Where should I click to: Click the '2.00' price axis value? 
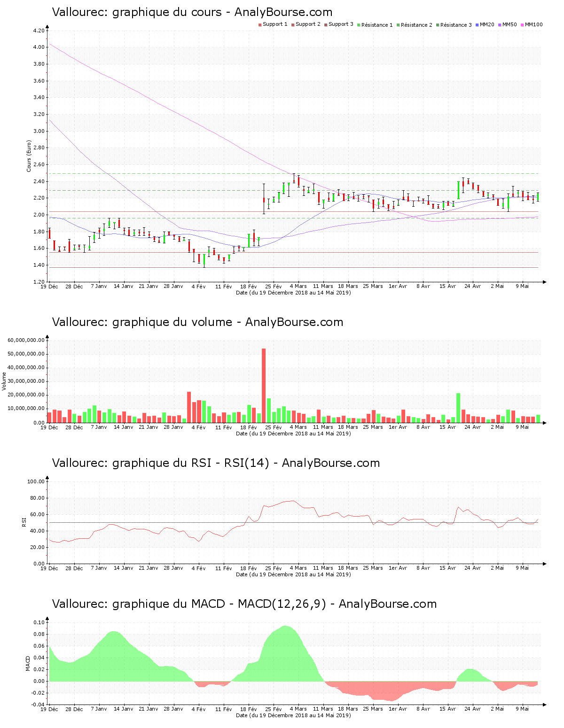coord(39,215)
